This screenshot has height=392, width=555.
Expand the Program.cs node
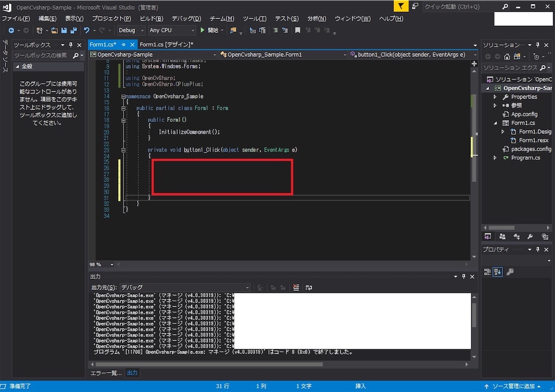pyautogui.click(x=495, y=158)
